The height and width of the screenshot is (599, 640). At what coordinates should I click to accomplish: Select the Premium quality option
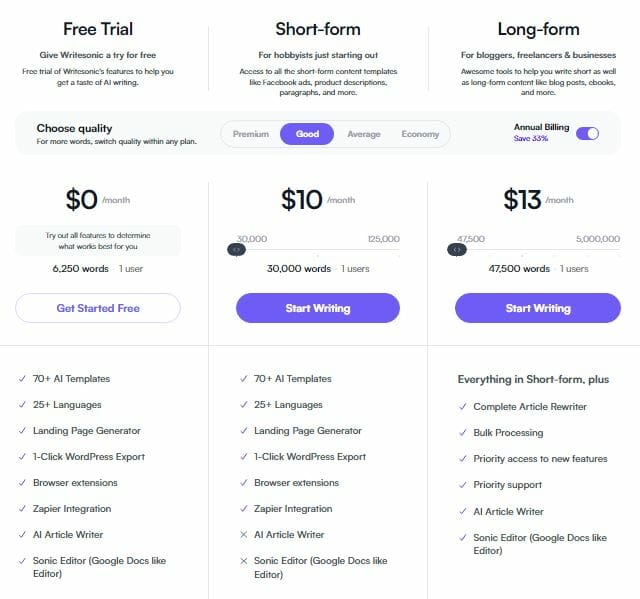pos(251,134)
